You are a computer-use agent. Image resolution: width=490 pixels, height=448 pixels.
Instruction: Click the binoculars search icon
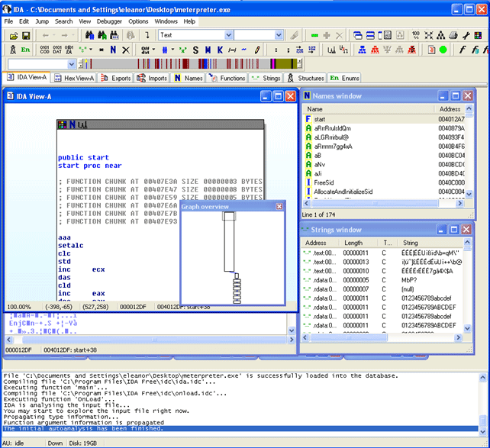(x=90, y=36)
